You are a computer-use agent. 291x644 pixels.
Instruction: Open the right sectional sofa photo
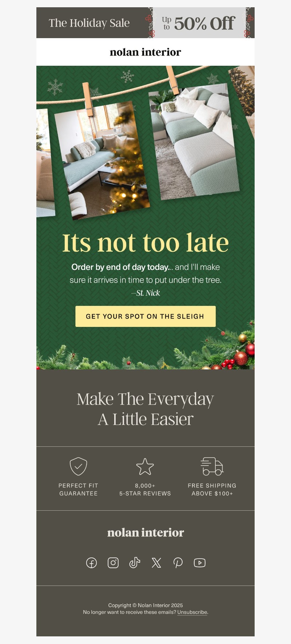(x=195, y=142)
